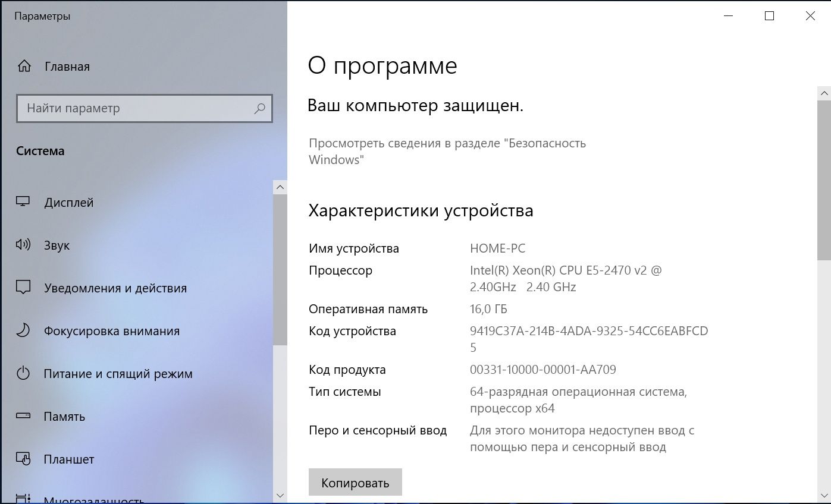Click the Система sidebar heading
Screen dimensions: 831x504
pyautogui.click(x=40, y=151)
